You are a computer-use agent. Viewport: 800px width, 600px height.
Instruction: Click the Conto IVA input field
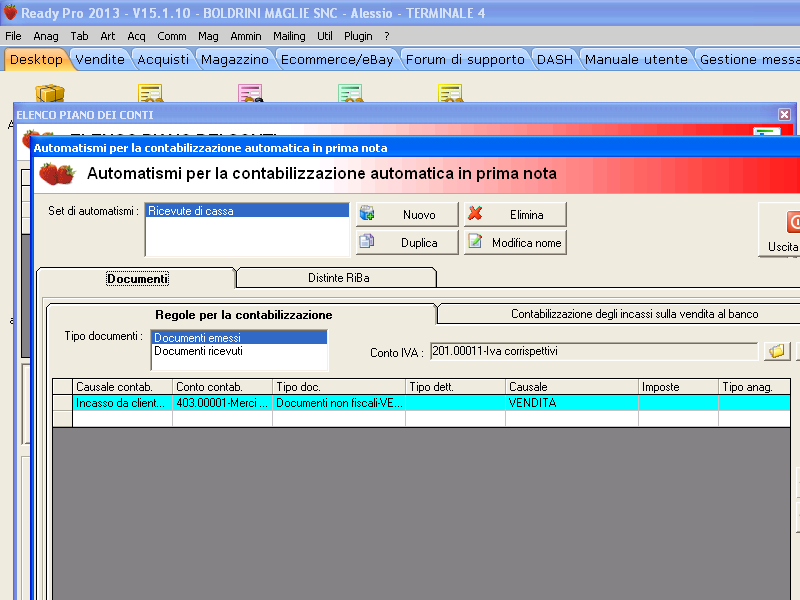tap(594, 351)
